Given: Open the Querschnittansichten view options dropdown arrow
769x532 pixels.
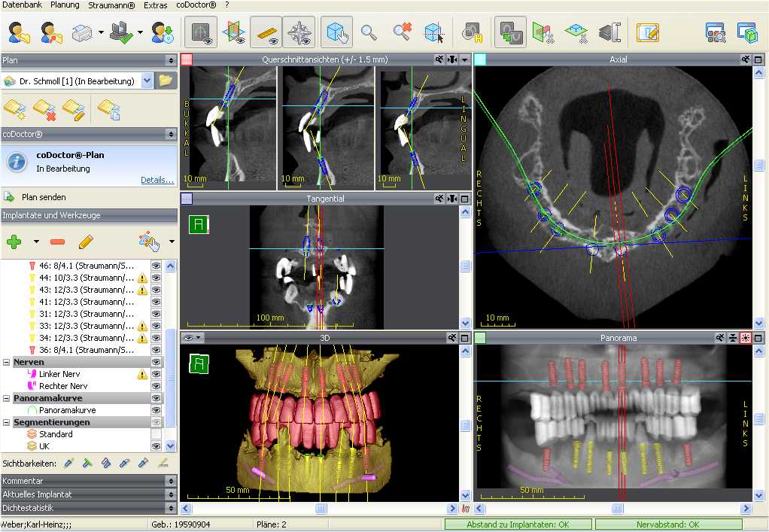Looking at the screenshot, I should click(x=464, y=59).
